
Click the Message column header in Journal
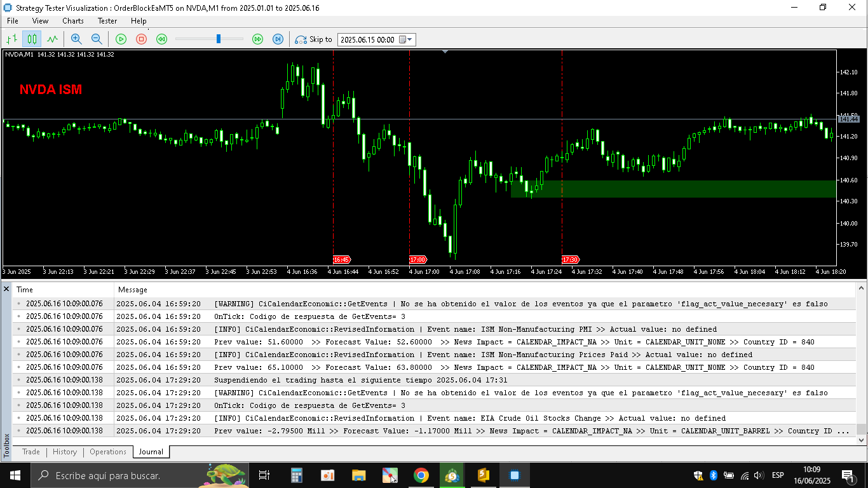(x=133, y=290)
